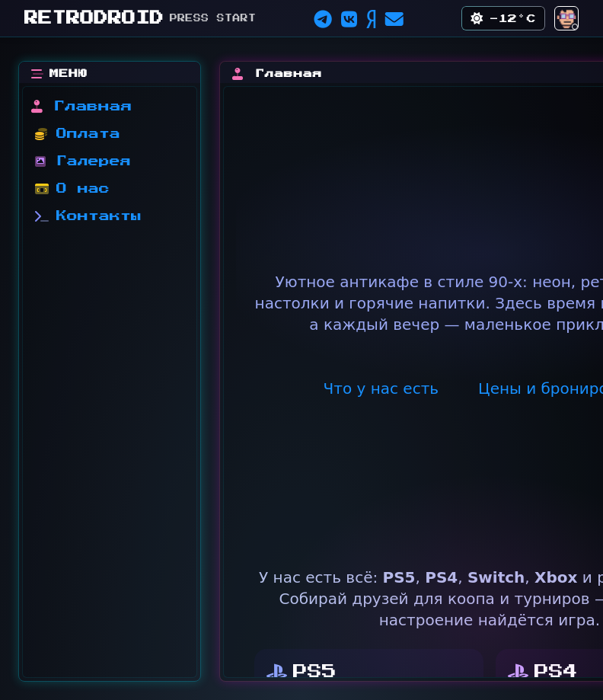
Task: Open the Yandex 'Я' icon link
Action: click(x=372, y=19)
